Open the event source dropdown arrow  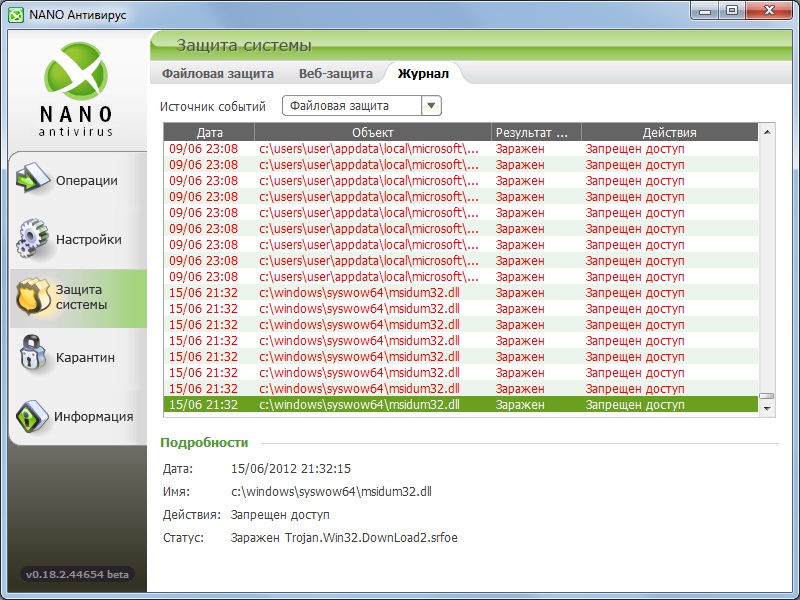tap(431, 106)
